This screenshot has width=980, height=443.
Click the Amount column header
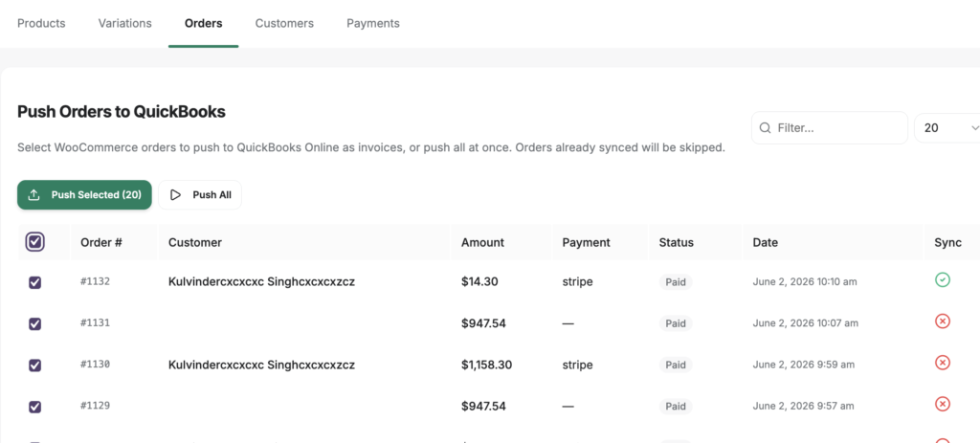point(482,242)
